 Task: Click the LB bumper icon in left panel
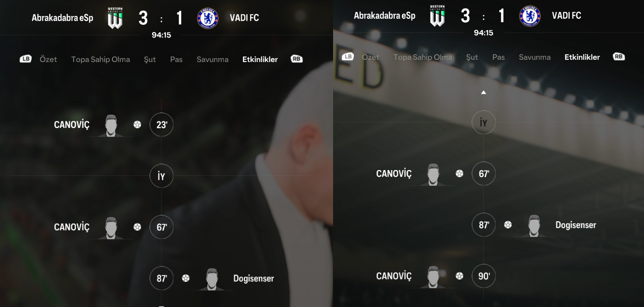click(26, 59)
